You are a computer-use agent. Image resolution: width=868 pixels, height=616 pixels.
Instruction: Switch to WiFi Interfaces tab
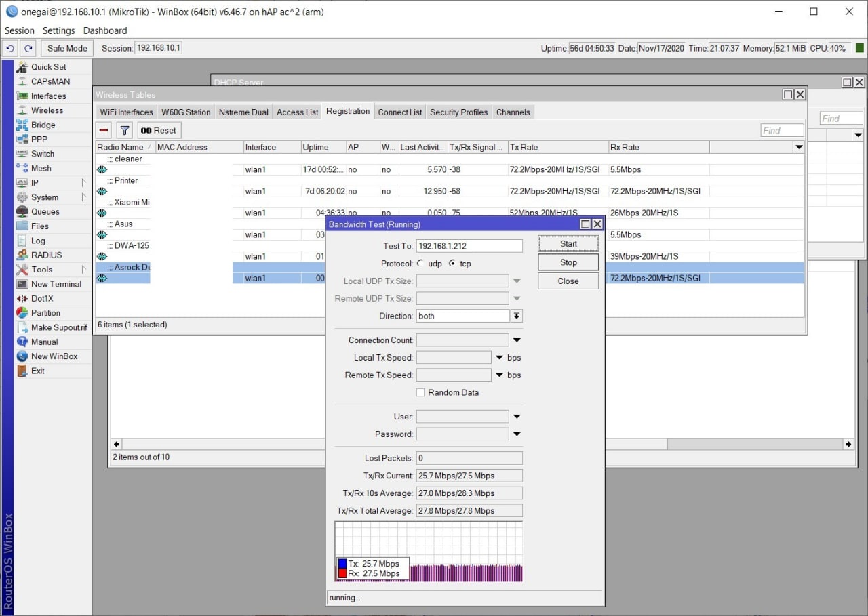(x=126, y=112)
